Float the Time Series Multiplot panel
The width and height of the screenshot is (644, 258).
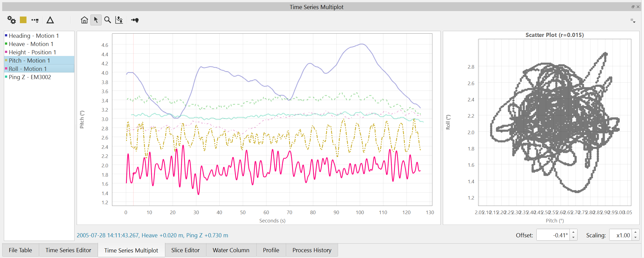[633, 7]
